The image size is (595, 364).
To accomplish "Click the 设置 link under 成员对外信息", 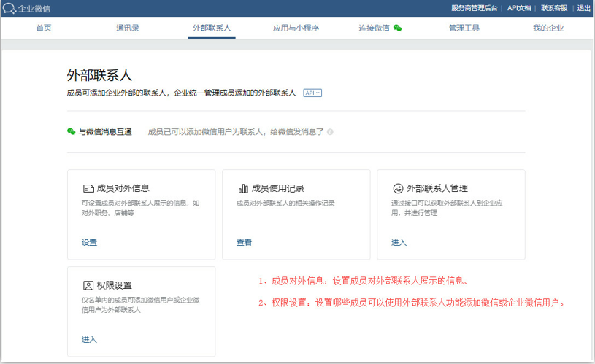I will (x=89, y=243).
